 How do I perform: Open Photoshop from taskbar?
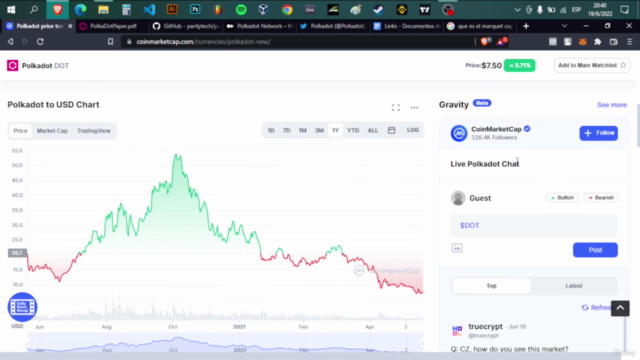tap(195, 9)
